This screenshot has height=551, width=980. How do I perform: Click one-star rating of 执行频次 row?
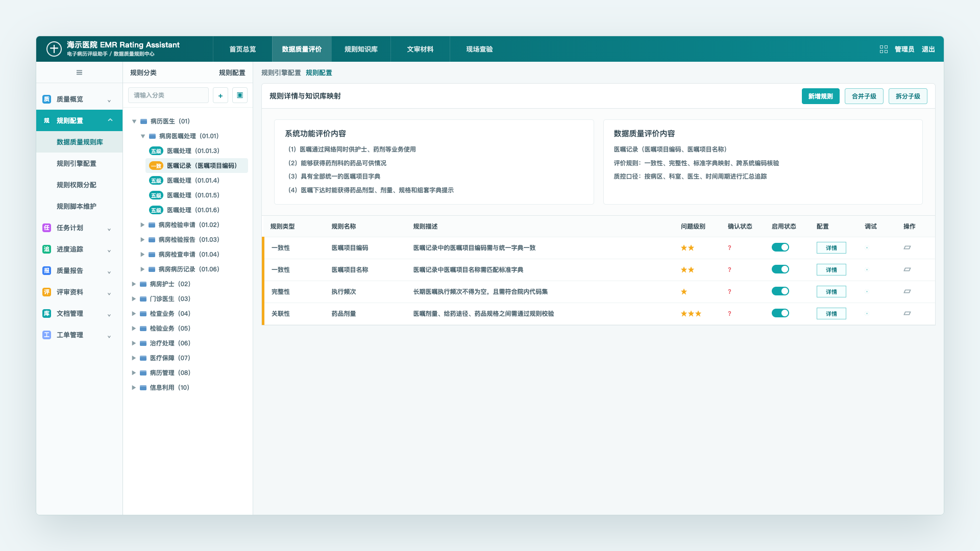(684, 292)
